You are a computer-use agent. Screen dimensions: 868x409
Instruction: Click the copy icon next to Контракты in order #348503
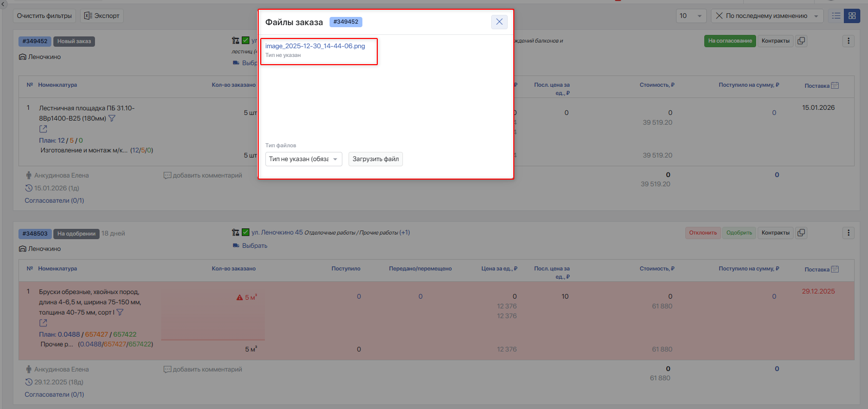[x=801, y=233]
